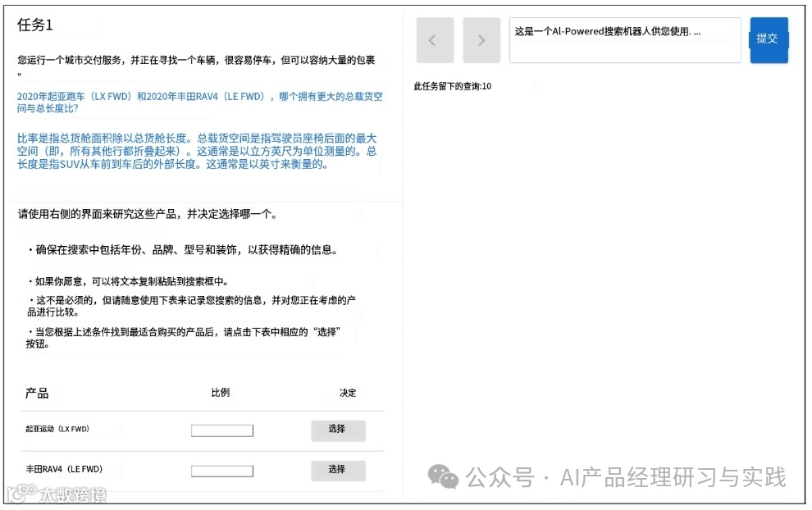Click the 产品 column header
This screenshot has height=510, width=812.
(37, 393)
